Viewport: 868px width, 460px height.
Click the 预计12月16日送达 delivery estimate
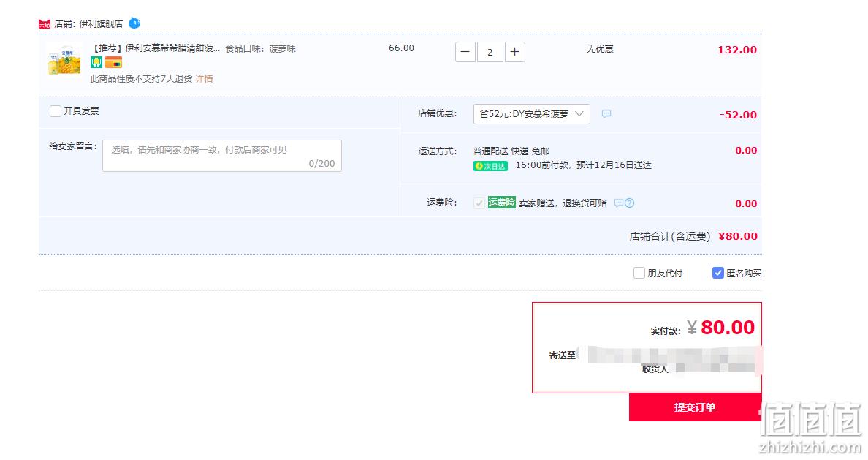point(614,165)
